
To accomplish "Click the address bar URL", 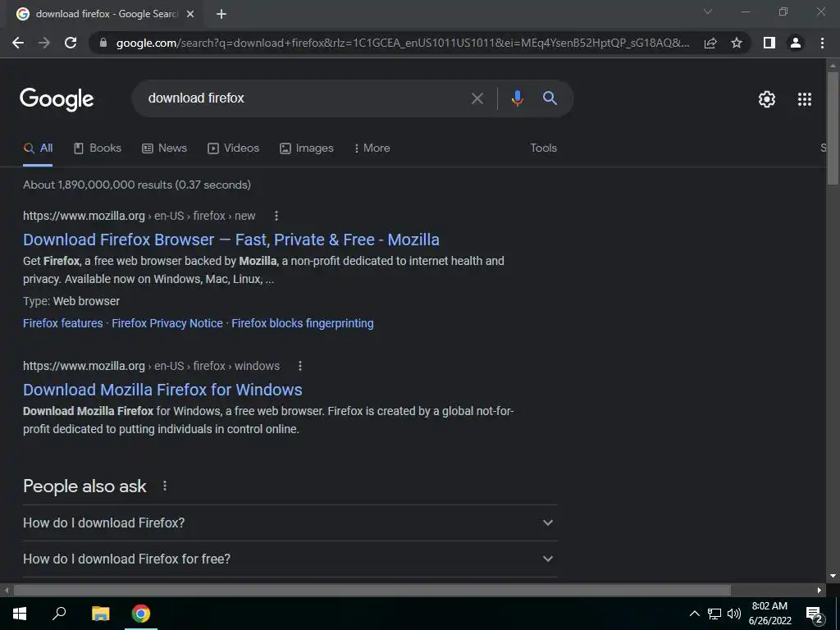I will click(403, 43).
